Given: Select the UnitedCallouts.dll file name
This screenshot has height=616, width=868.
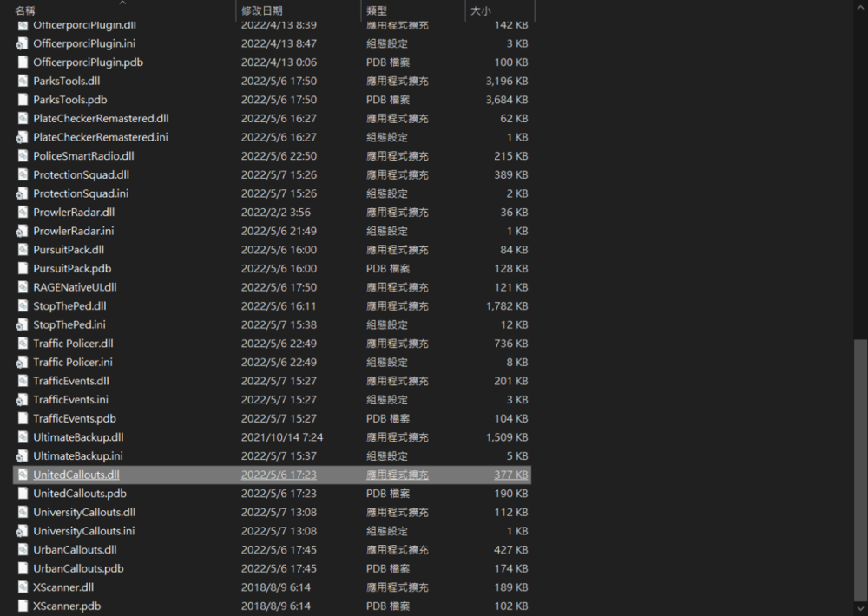Looking at the screenshot, I should [x=76, y=475].
